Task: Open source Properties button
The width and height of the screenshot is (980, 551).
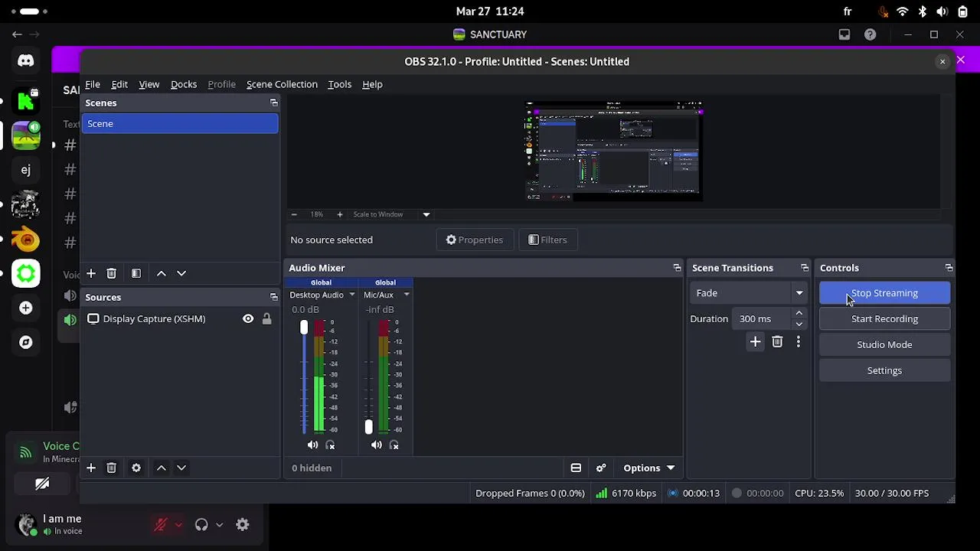Action: (x=475, y=240)
